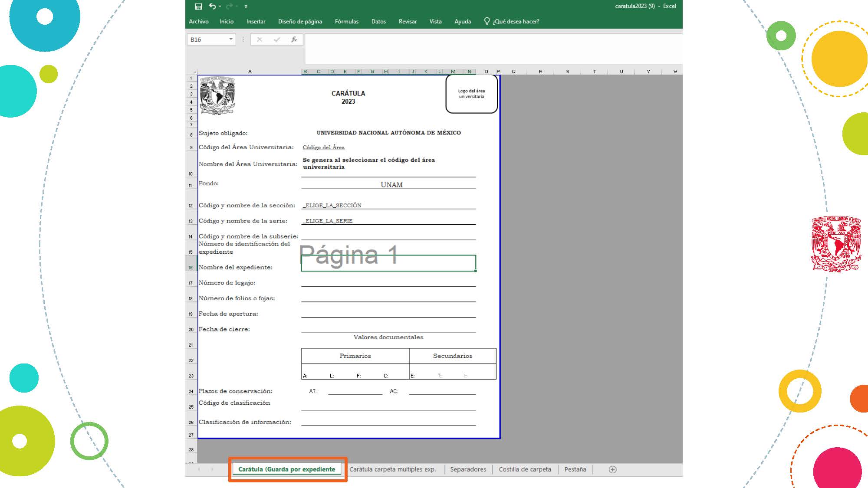Click the Undo arrow icon

click(x=212, y=6)
